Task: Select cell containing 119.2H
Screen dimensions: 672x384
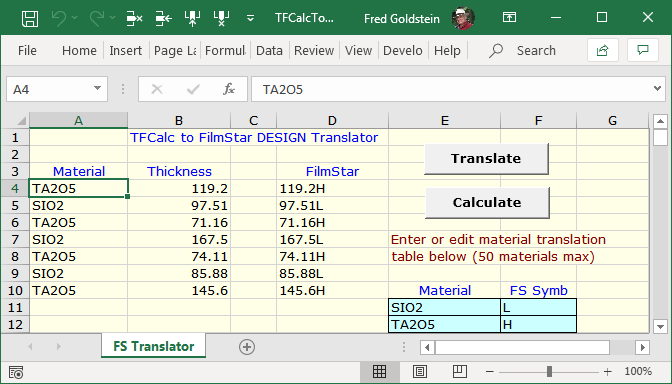Action: (x=332, y=189)
